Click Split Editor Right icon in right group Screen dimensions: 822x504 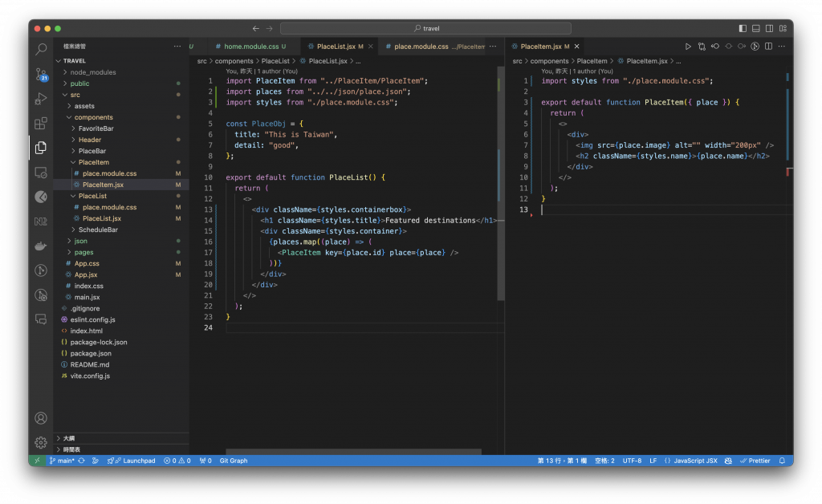(768, 47)
